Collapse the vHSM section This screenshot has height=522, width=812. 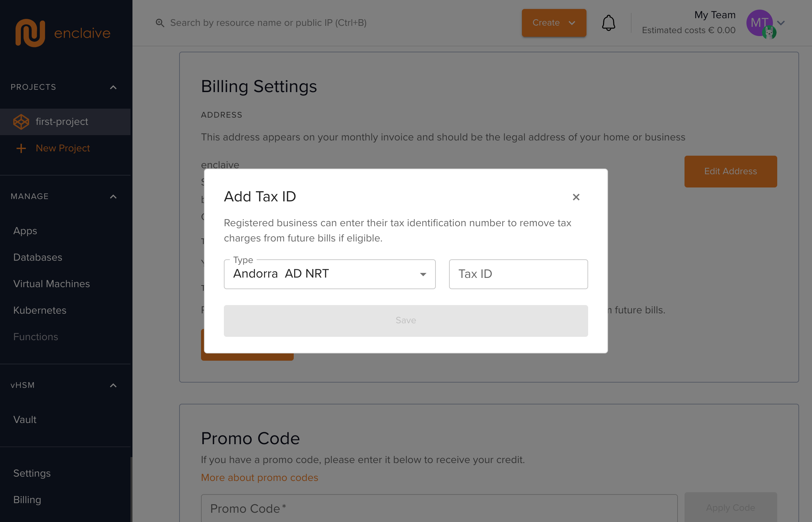point(113,386)
